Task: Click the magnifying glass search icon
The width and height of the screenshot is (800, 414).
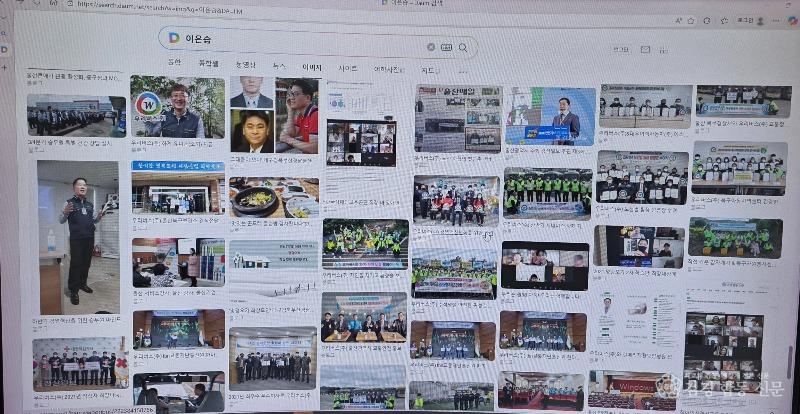Action: (x=463, y=47)
